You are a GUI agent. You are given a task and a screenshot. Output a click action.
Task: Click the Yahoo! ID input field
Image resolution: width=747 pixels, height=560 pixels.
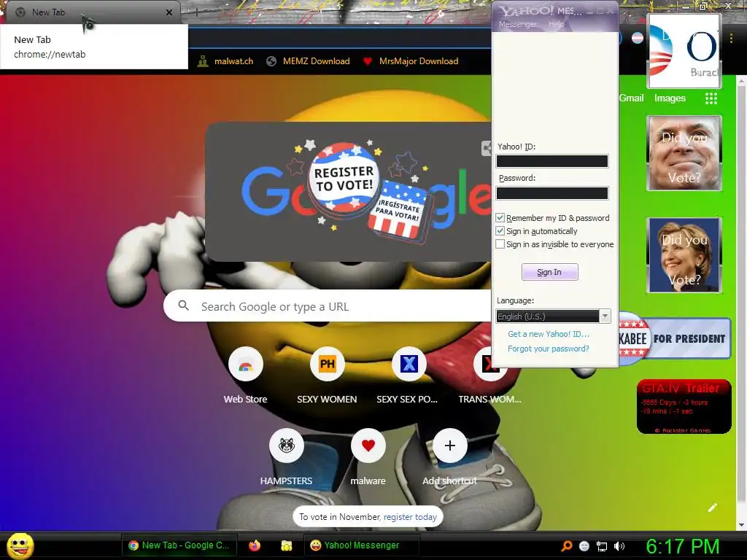(x=552, y=161)
